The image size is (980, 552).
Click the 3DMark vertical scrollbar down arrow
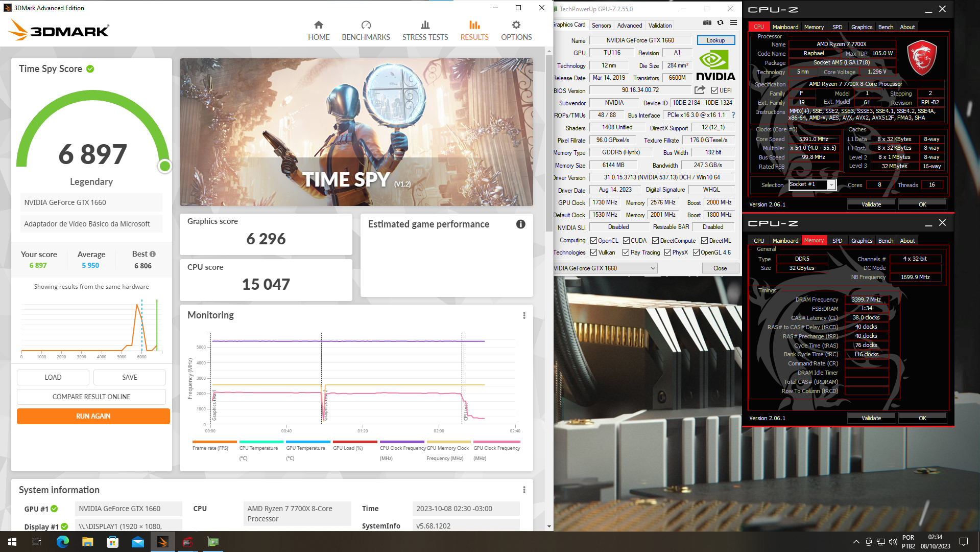(549, 526)
